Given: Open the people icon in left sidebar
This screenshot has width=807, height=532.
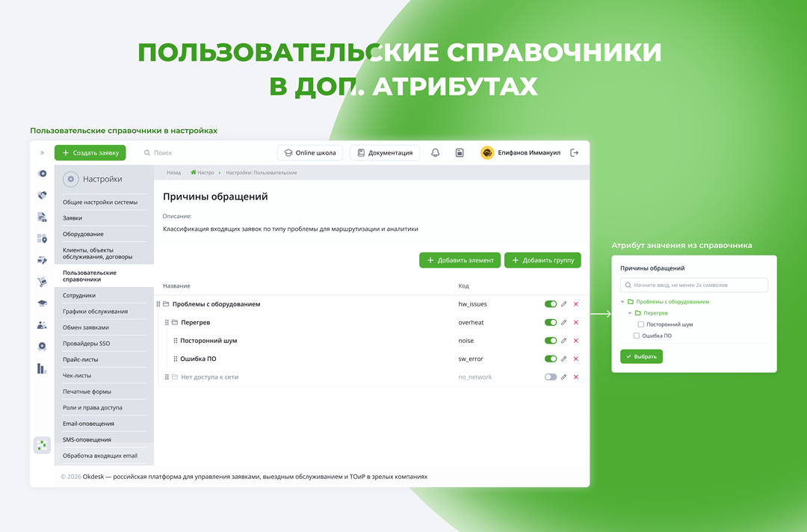Looking at the screenshot, I should (x=42, y=325).
